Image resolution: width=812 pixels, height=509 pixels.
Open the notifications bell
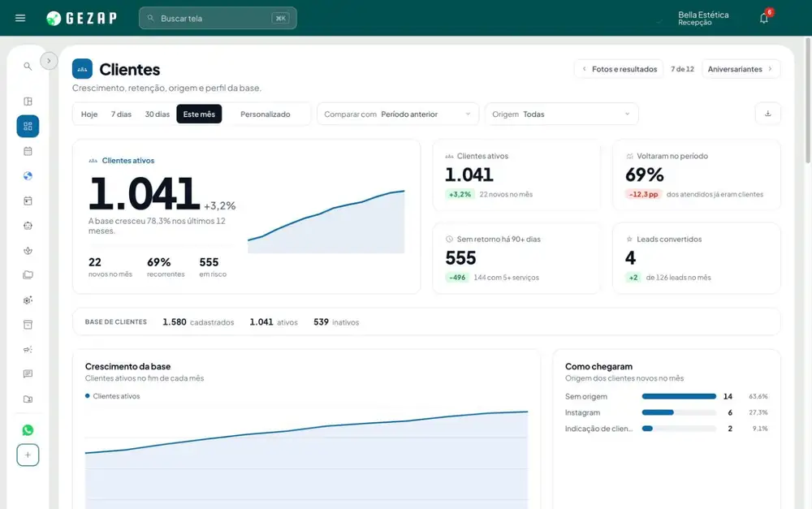[x=764, y=18]
